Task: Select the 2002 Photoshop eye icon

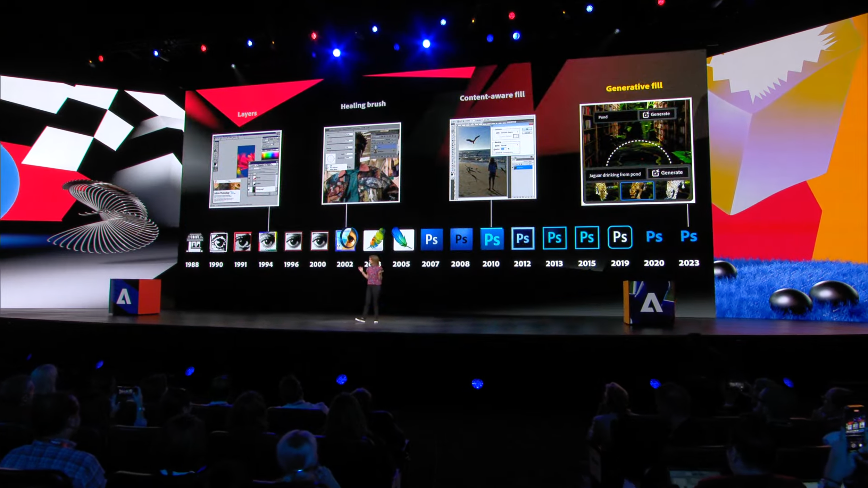Action: 346,240
